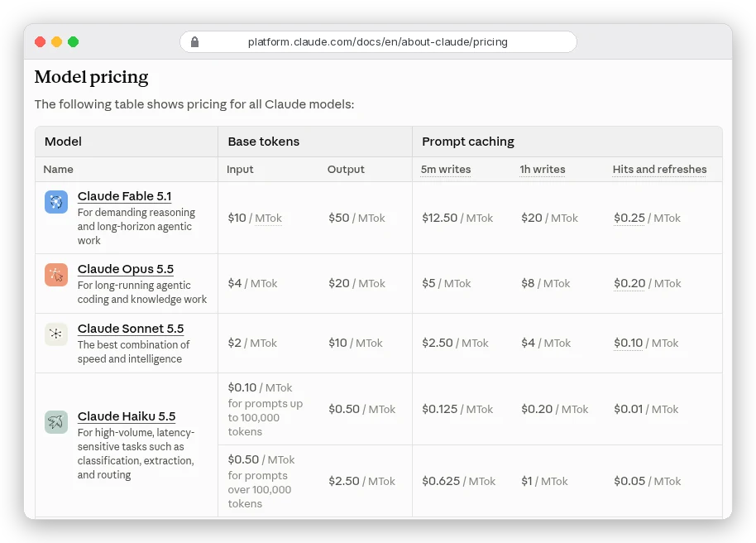Click the Sonnet 5.5 input price $2 / MTok

(x=252, y=344)
